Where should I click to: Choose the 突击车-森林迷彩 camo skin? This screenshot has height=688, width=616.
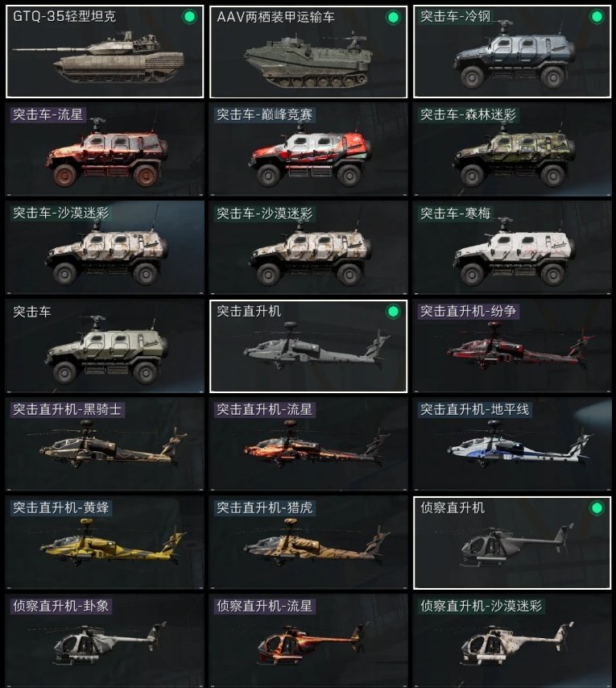512,150
